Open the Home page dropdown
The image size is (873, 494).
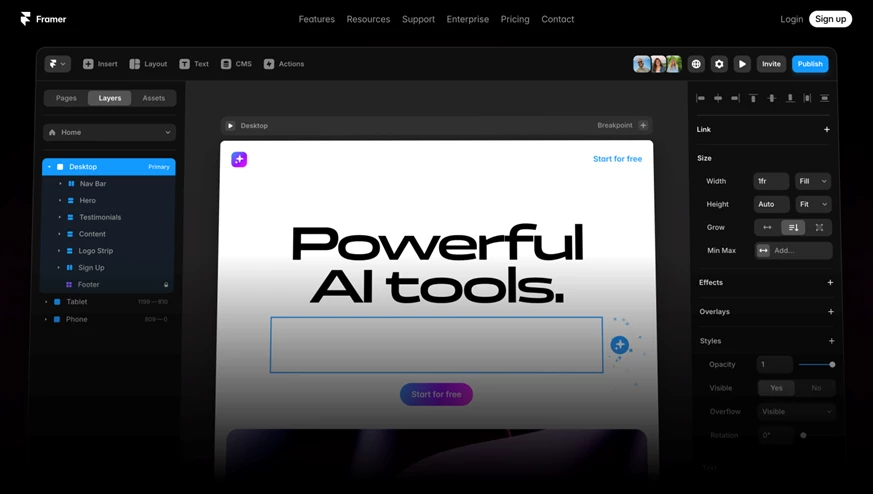click(110, 133)
